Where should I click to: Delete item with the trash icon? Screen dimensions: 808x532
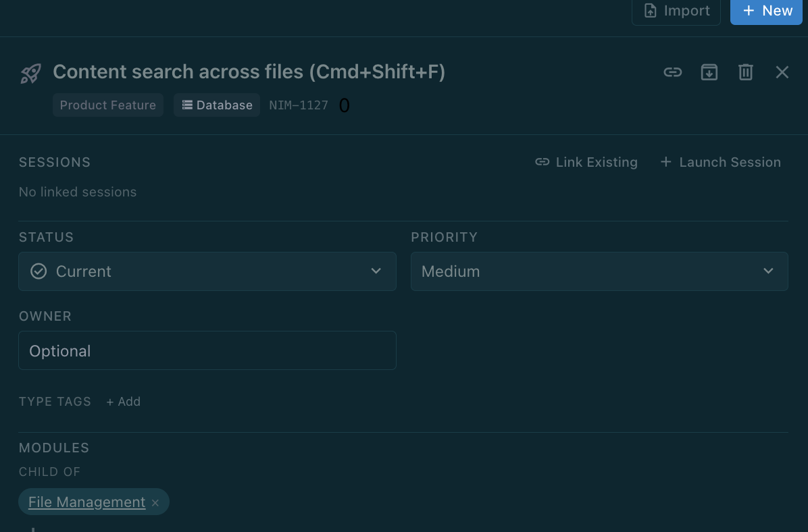pos(746,72)
